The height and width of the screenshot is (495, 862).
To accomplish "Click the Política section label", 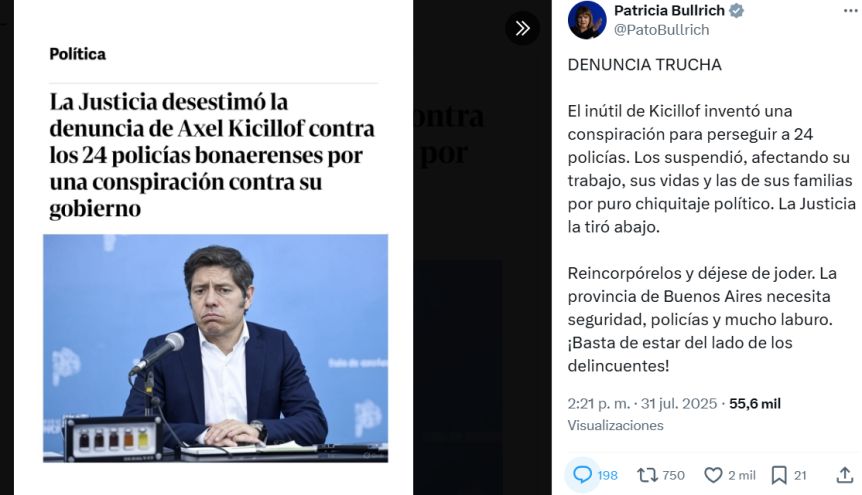I will pos(78,54).
